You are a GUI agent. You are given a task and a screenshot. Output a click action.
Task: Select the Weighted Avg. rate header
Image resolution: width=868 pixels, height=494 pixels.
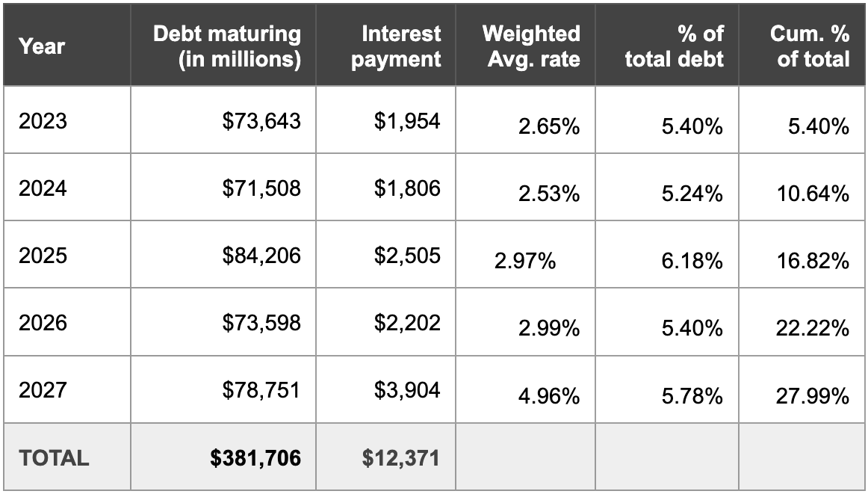coord(531,46)
